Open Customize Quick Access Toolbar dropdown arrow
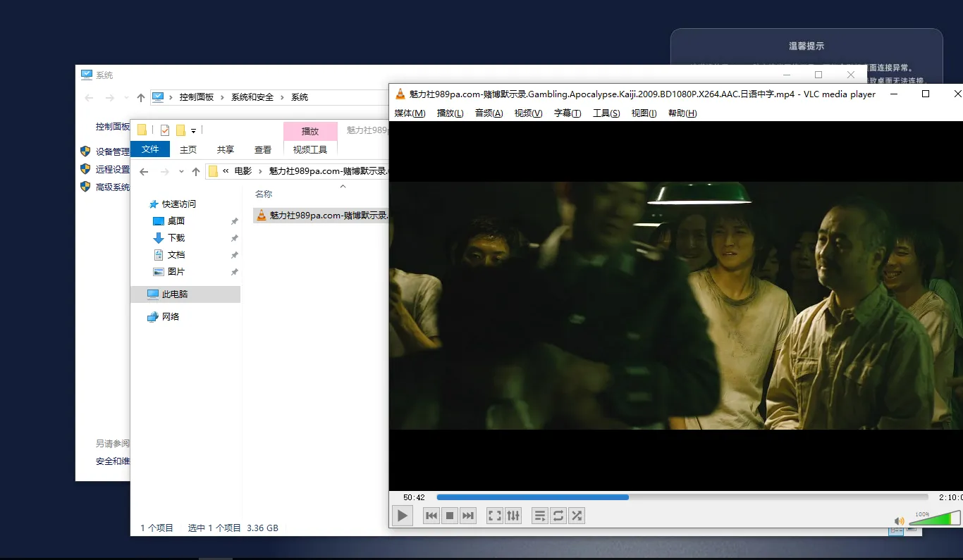963x560 pixels. (193, 130)
